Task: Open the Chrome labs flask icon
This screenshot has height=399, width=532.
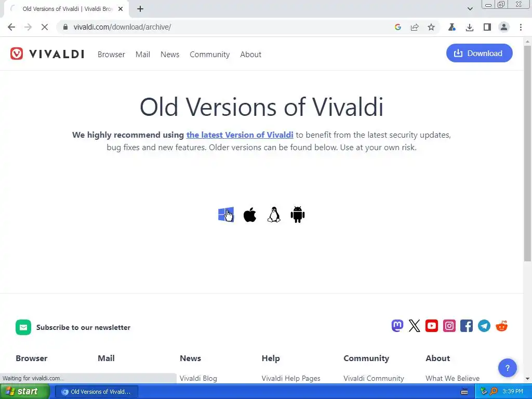Action: [451, 27]
